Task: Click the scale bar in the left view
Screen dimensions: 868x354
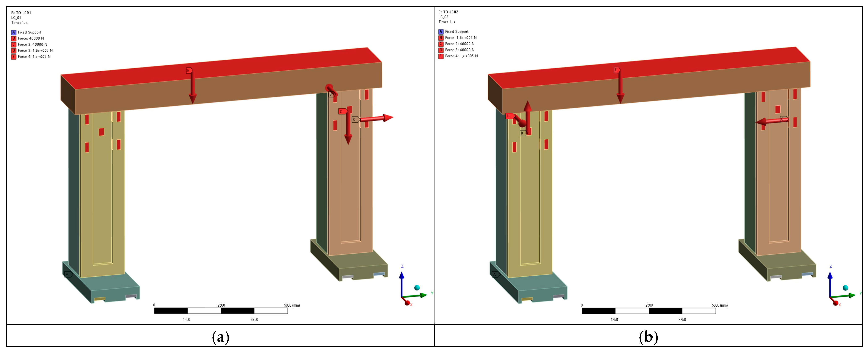Action: (221, 311)
